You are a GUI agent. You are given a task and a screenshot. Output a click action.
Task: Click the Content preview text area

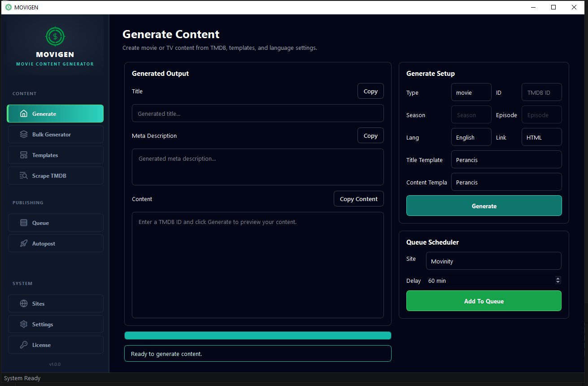click(258, 265)
